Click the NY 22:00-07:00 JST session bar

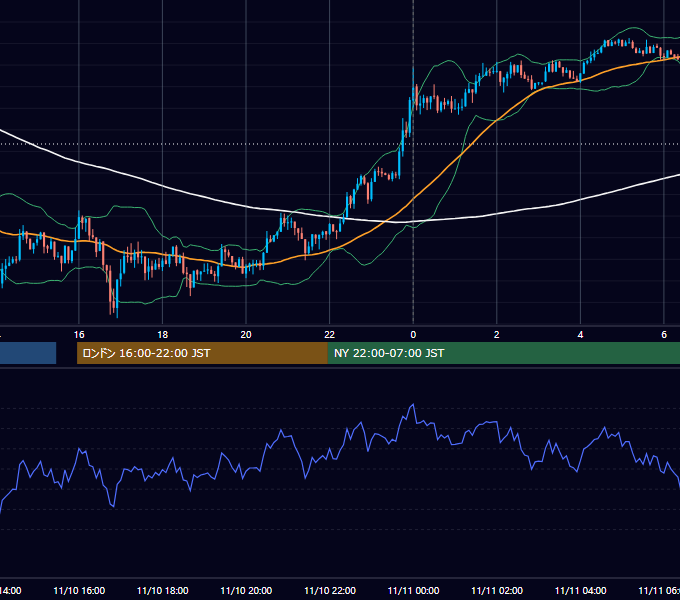[x=503, y=353]
